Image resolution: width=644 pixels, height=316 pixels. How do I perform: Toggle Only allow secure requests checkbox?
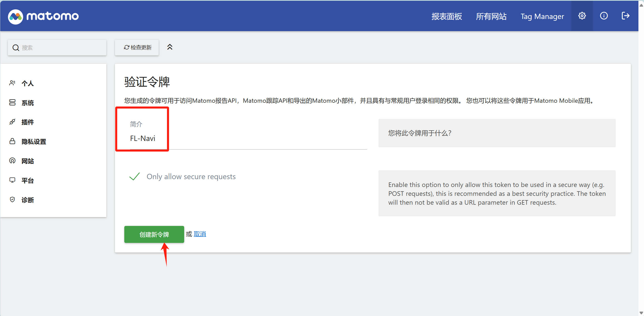click(x=135, y=176)
